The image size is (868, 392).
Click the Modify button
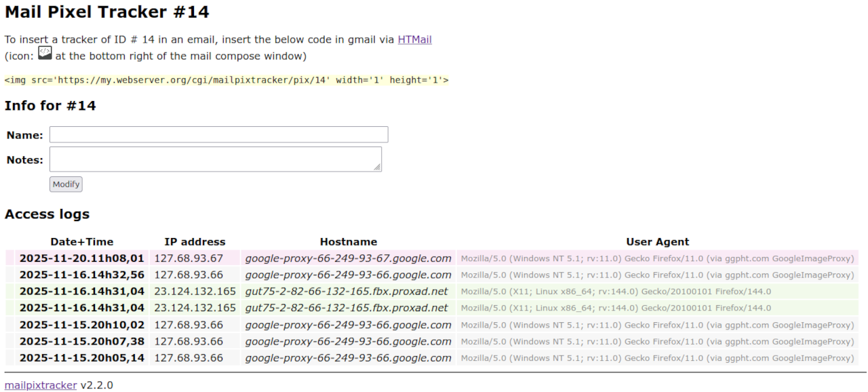click(66, 184)
